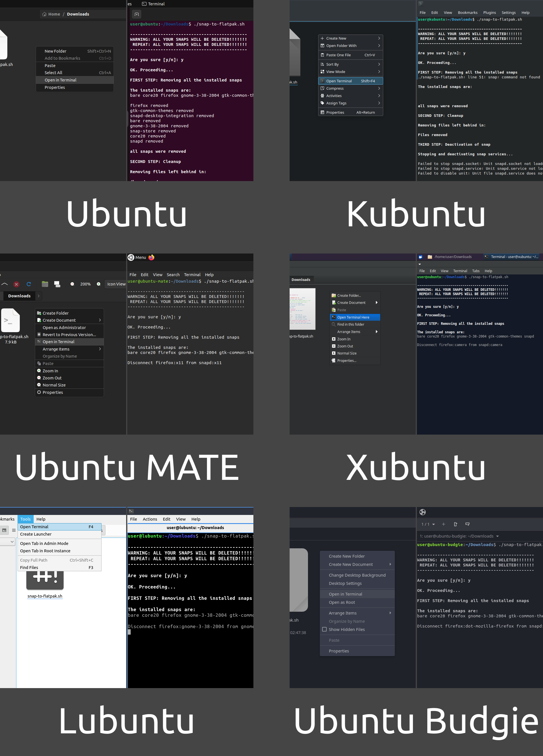Open the Icon View dropdown in MATE
This screenshot has height=756, width=543.
coord(116,284)
